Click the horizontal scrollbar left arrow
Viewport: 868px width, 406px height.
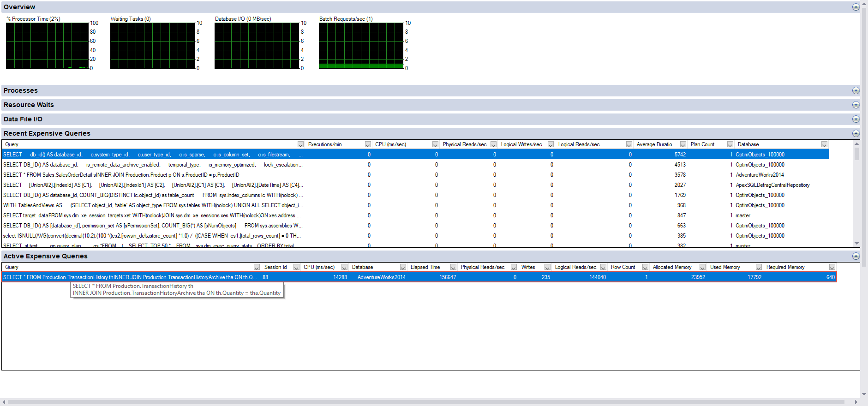click(4, 402)
